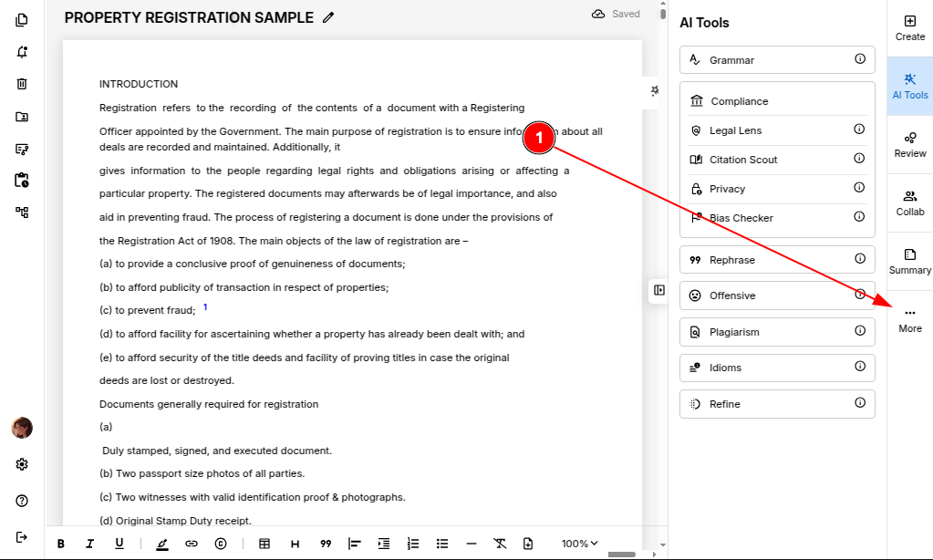Show info for Grammar tool

click(859, 59)
